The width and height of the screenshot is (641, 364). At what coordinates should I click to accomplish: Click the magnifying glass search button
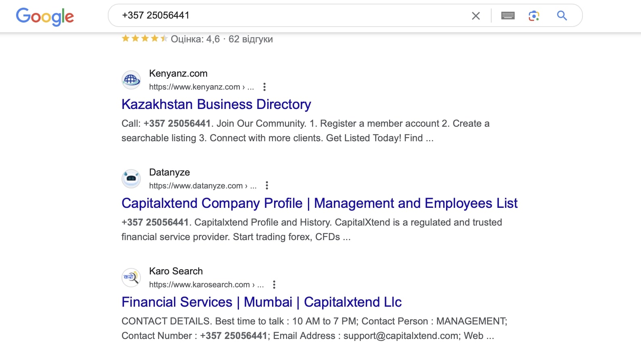point(562,16)
